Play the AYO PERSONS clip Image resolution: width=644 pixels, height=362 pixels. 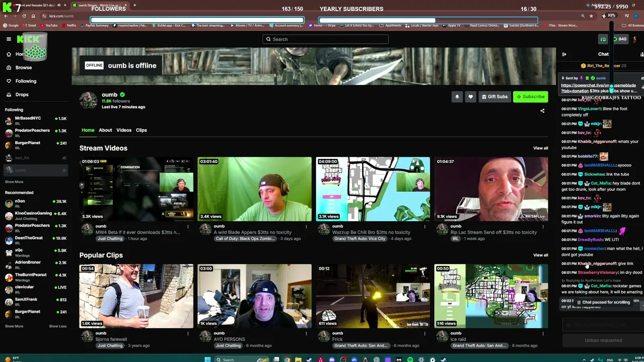coord(255,296)
